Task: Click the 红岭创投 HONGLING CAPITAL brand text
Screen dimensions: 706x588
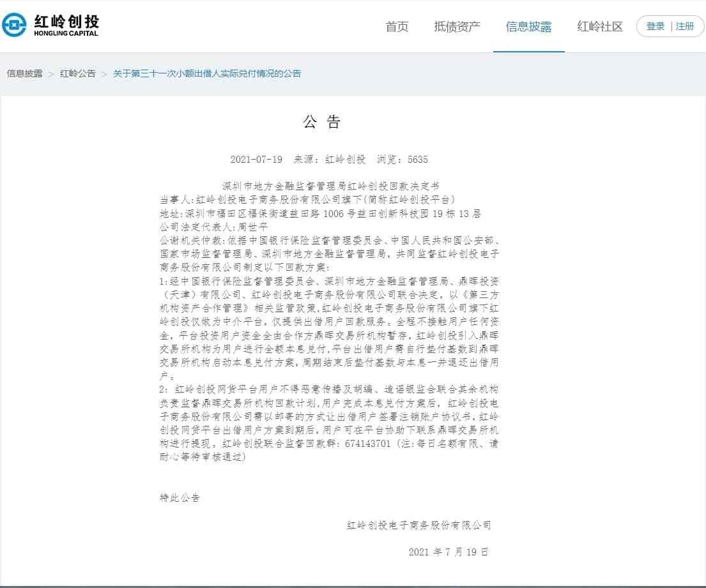Action: (x=66, y=25)
